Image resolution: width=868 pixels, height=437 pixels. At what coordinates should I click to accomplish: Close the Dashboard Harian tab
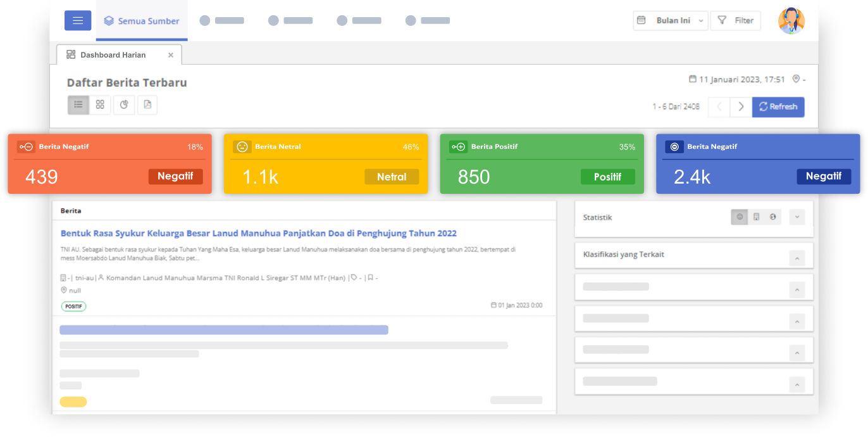tap(171, 55)
